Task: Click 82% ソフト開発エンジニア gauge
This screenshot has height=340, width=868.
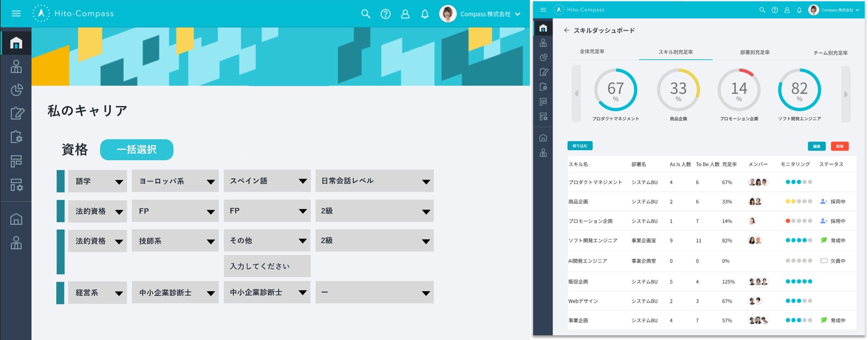Action: pos(799,90)
